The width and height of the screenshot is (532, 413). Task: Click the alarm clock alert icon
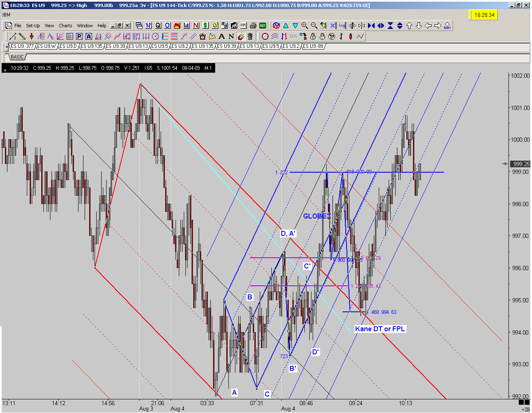(203, 36)
